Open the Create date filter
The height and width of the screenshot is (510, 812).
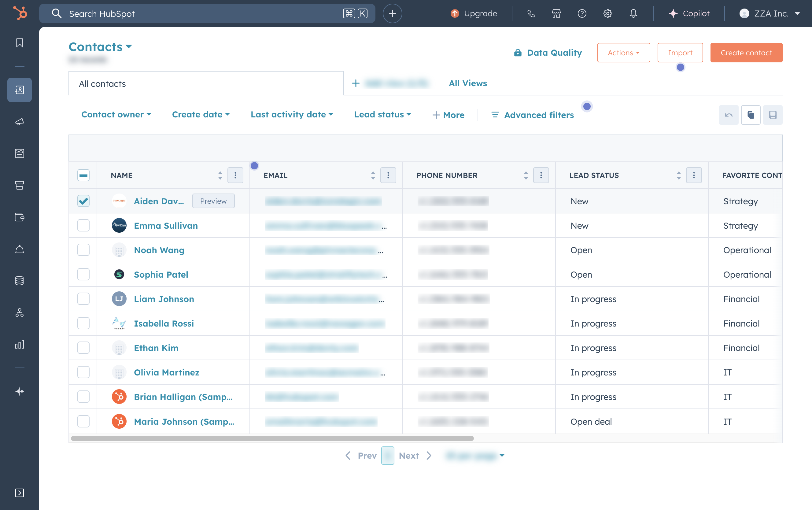(x=201, y=115)
